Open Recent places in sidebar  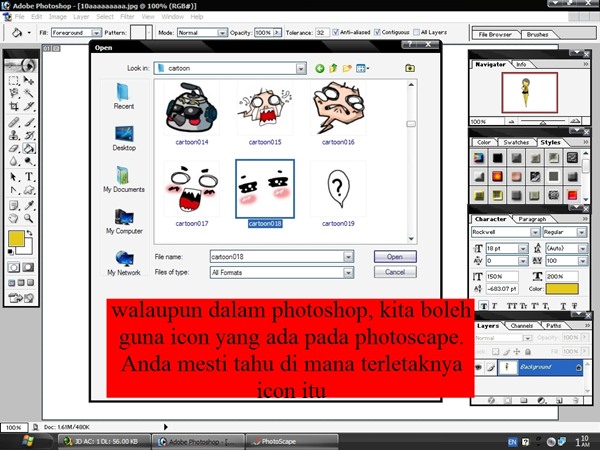click(124, 96)
